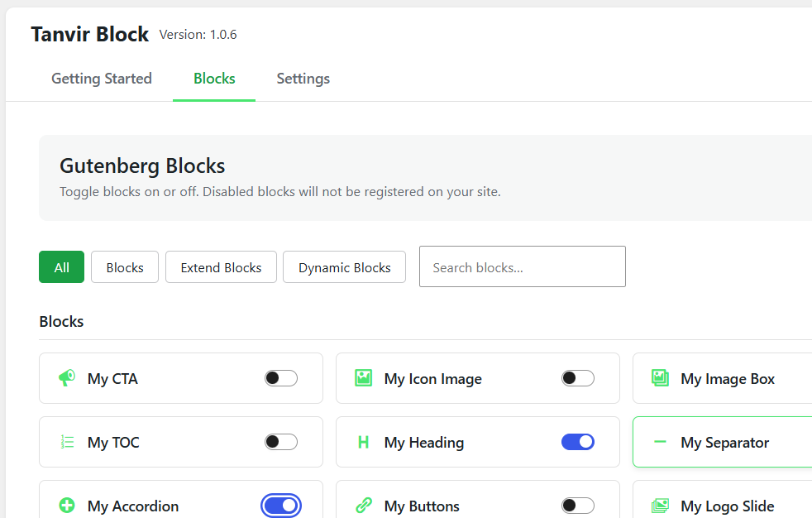The image size is (812, 518).
Task: Click the My Accordion plus icon
Action: click(67, 506)
